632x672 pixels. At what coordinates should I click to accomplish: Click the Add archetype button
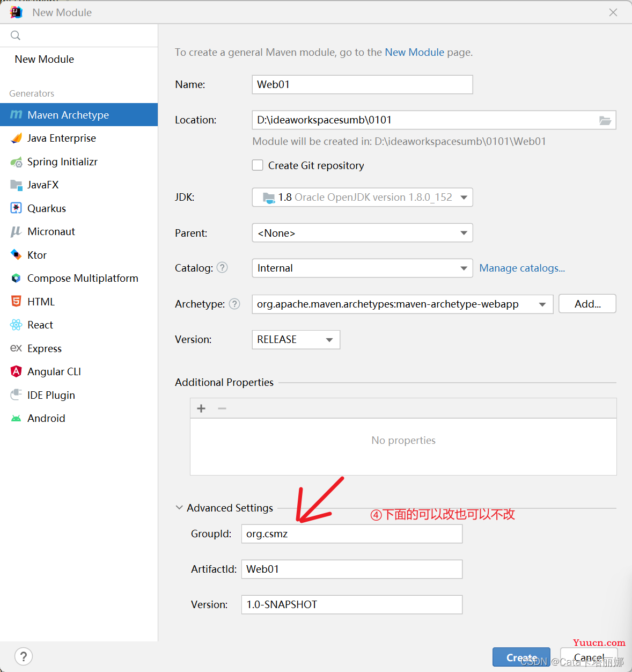[587, 304]
